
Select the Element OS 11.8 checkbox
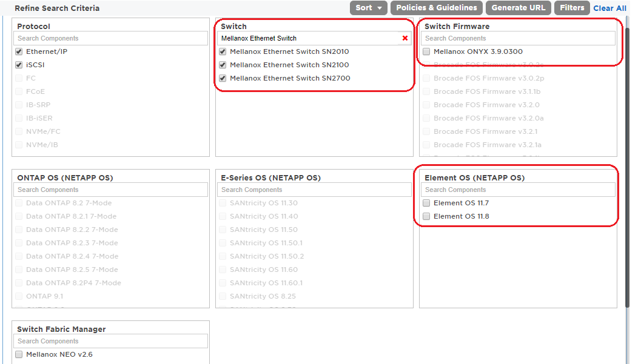click(x=426, y=216)
